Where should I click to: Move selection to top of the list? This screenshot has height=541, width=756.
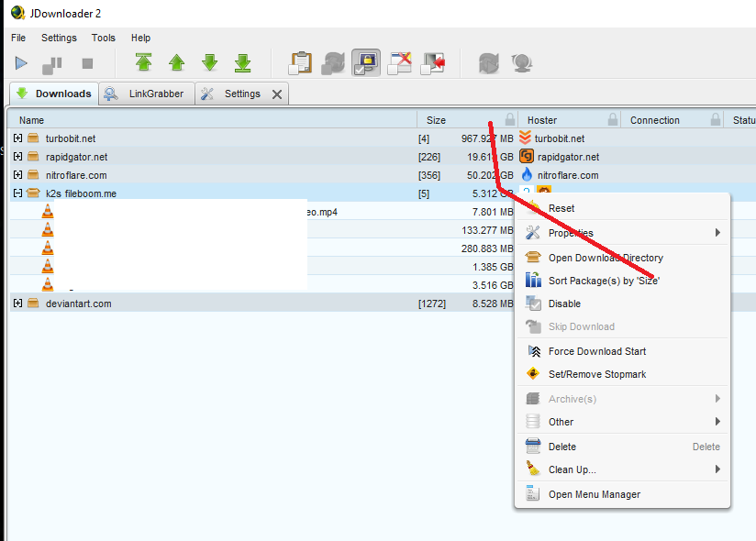coord(144,62)
